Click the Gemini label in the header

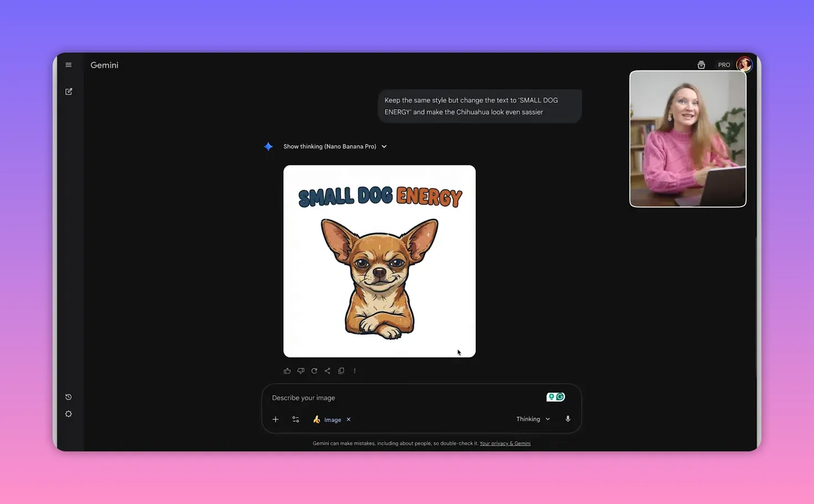tap(104, 65)
